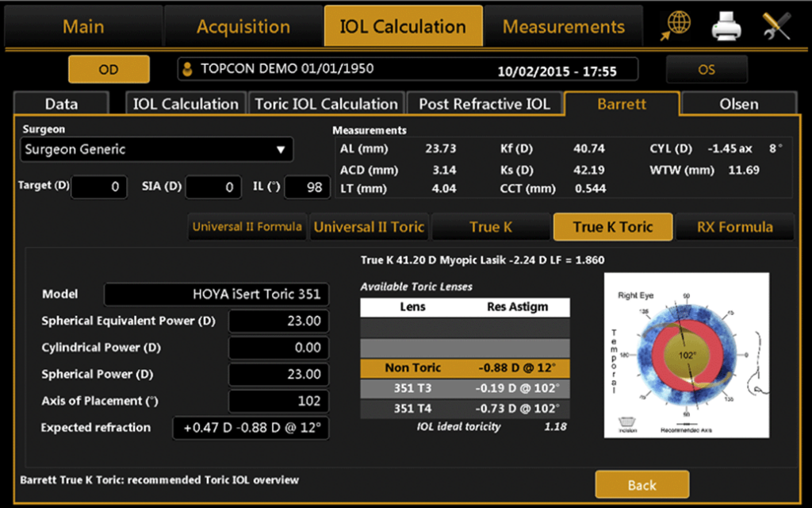Switch to the OS left eye
This screenshot has height=508, width=812.
[706, 69]
